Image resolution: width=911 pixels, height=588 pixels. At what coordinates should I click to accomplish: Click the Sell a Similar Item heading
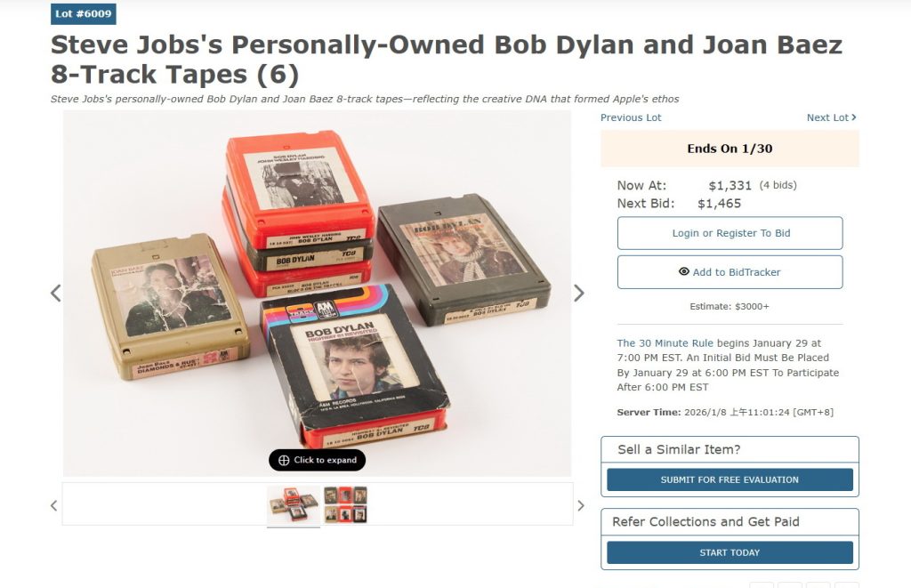679,449
